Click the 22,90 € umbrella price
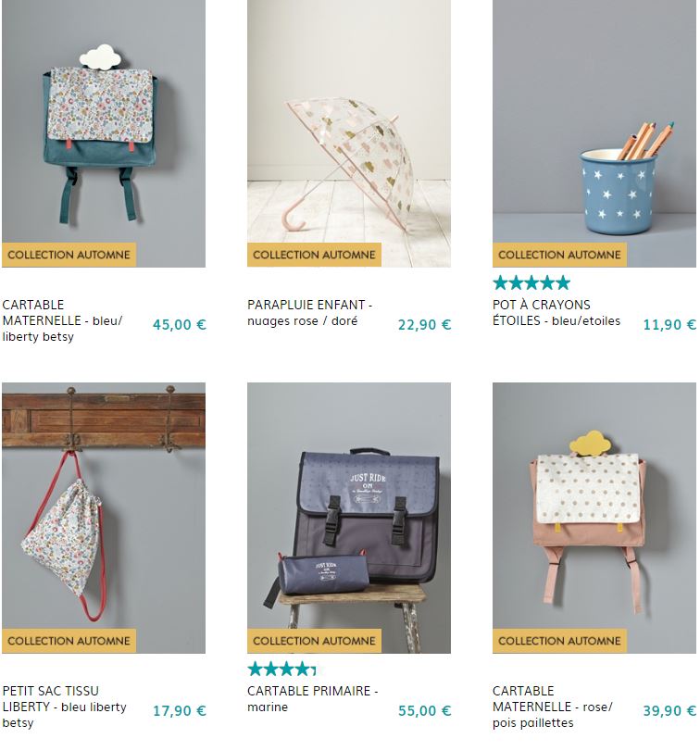 pos(424,324)
